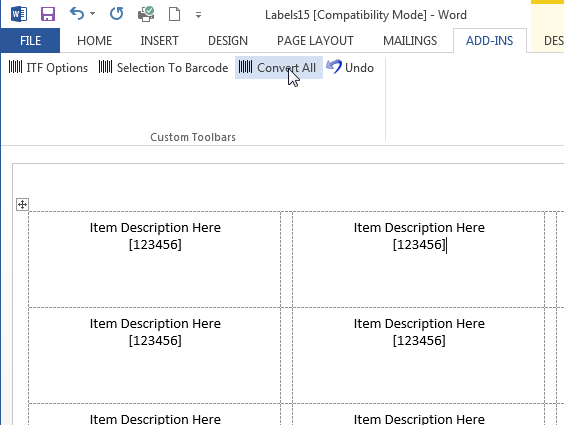Open the DESIGN ribbon tab
Screen dimensions: 564x425
pos(228,41)
